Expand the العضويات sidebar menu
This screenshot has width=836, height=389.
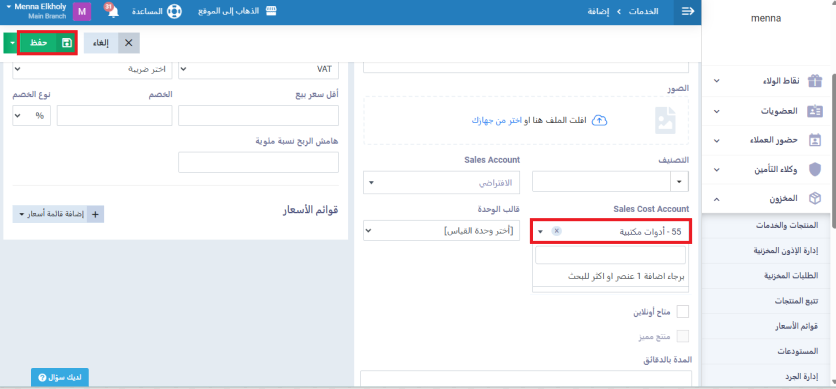click(717, 111)
